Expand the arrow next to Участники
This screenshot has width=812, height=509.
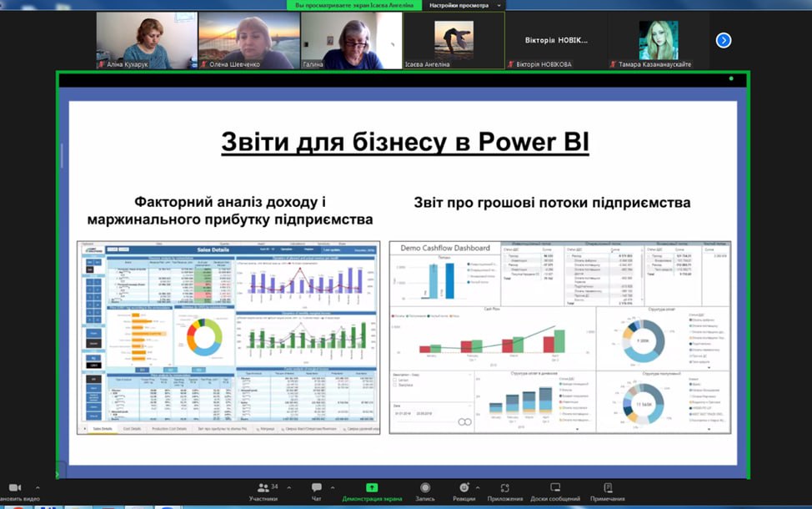pyautogui.click(x=289, y=488)
